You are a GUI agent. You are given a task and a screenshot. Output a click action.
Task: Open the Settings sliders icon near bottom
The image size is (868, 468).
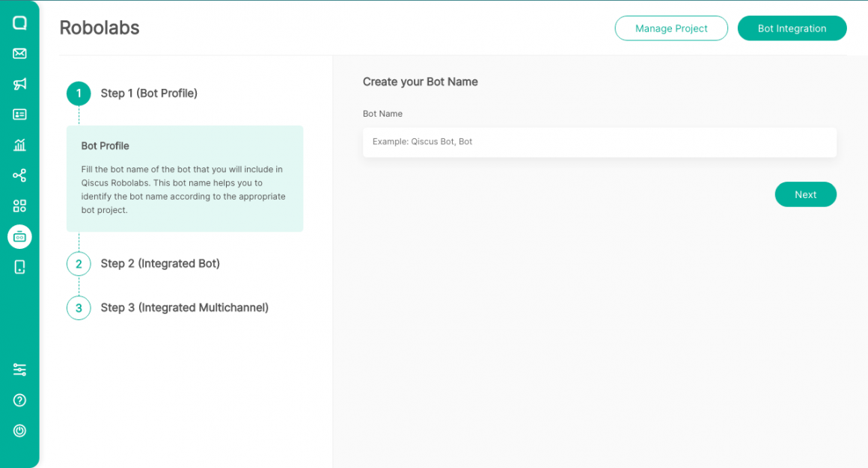(x=19, y=369)
